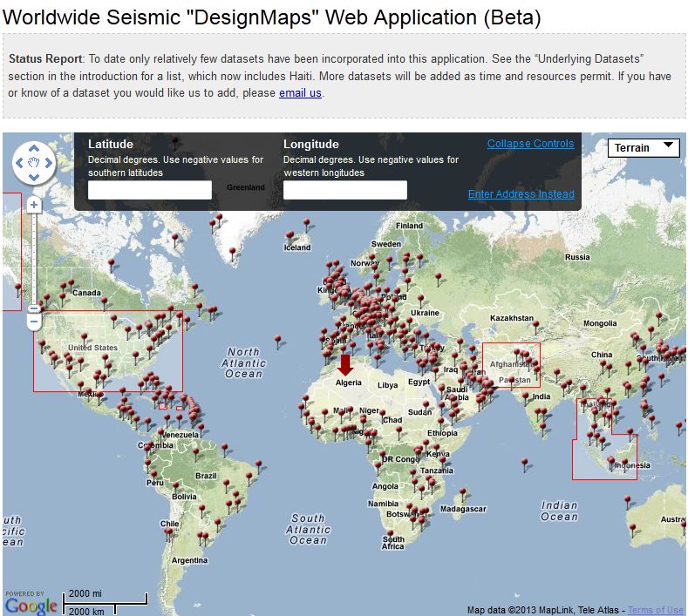Zoom out with the minus button
The width and height of the screenshot is (688, 616).
coord(34,322)
